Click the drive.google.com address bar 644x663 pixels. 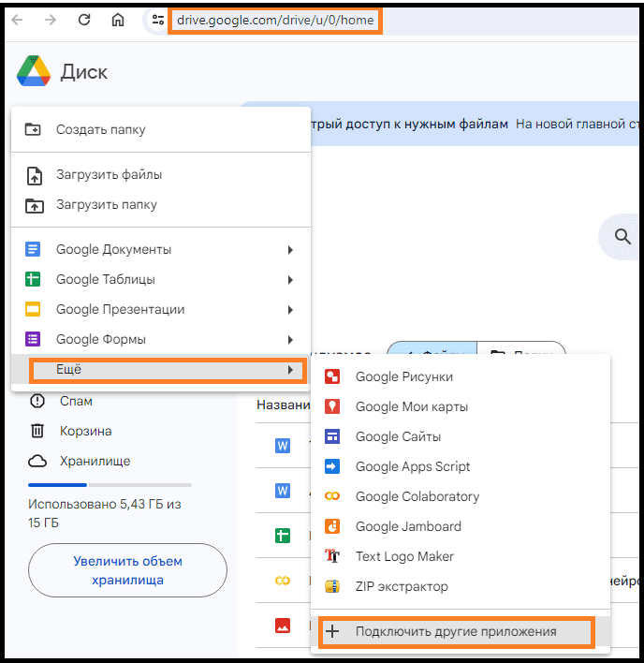[275, 21]
